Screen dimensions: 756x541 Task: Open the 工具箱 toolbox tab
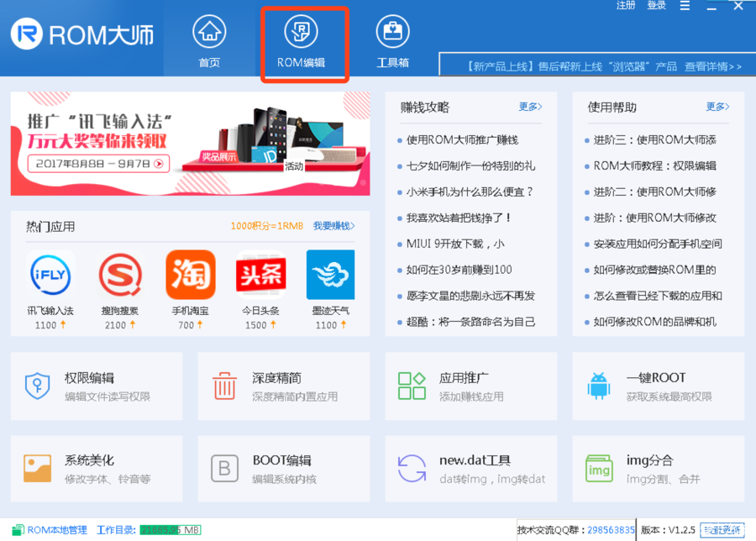coord(392,41)
